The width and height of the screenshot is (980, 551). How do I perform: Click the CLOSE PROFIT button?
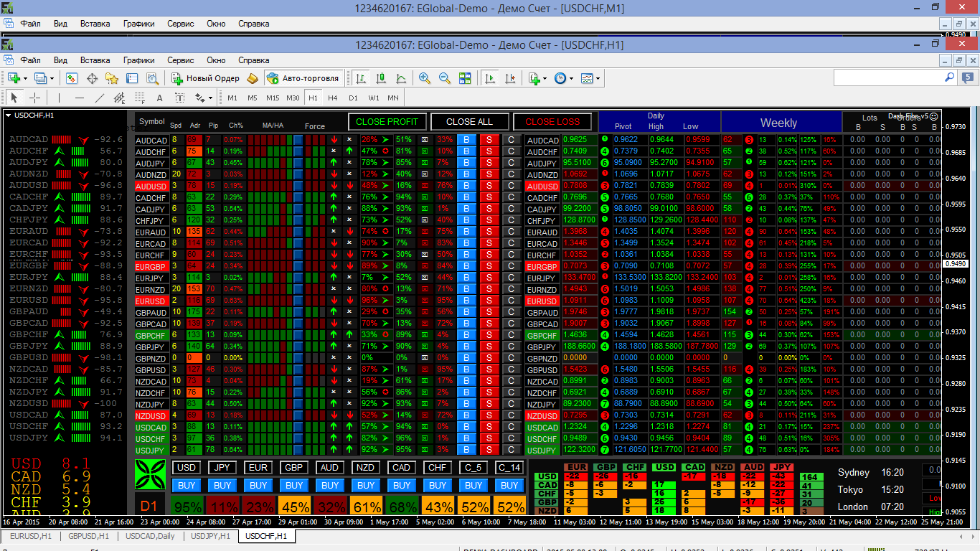click(x=387, y=122)
